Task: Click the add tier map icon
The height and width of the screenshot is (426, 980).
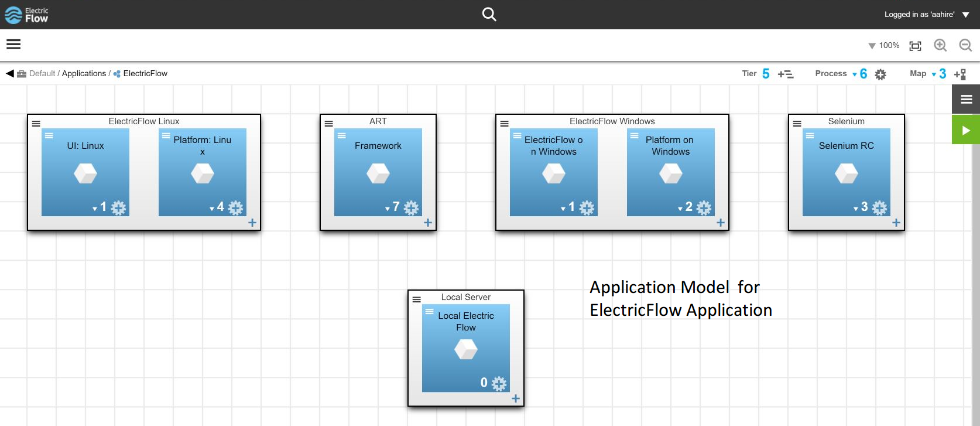Action: [x=960, y=74]
